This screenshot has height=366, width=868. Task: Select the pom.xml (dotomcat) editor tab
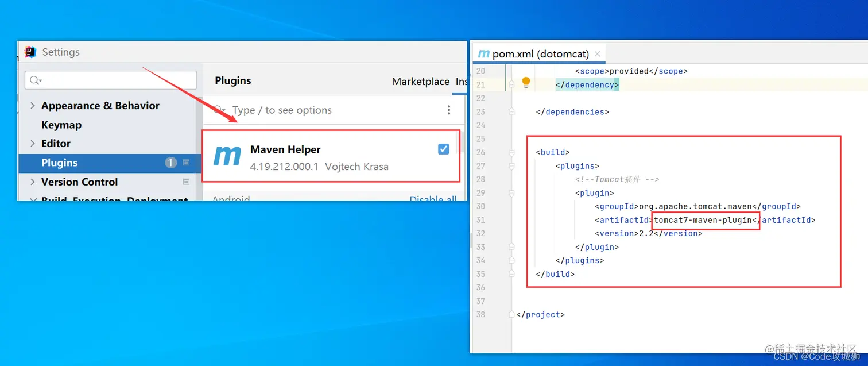tap(540, 53)
